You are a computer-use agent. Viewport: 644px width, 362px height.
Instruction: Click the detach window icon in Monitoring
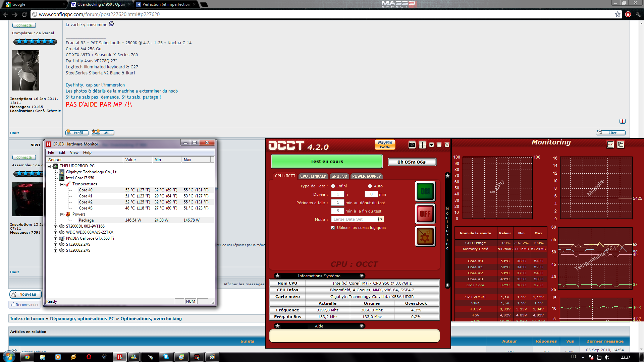621,144
